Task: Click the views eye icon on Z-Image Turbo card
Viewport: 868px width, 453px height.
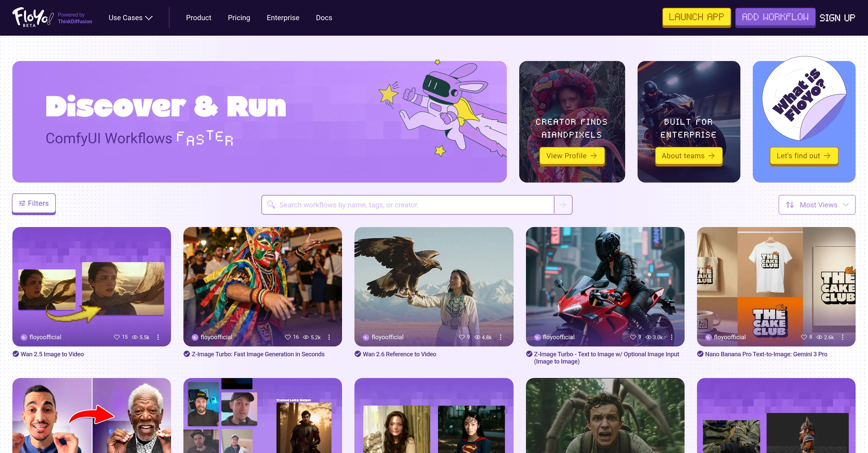Action: tap(306, 337)
